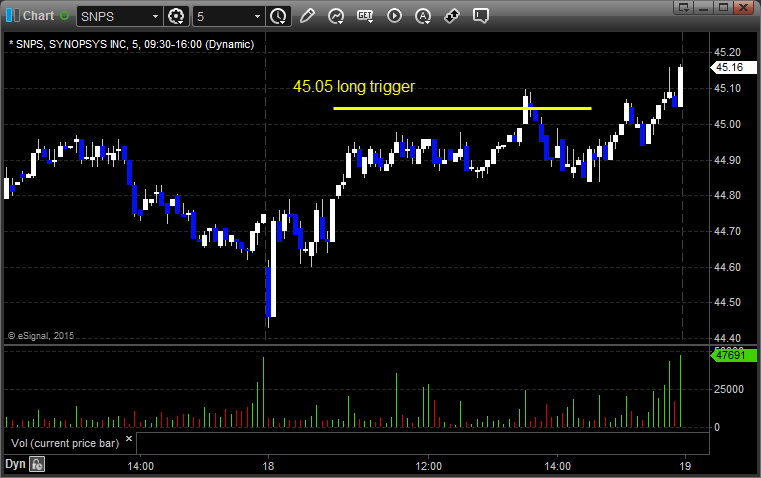Open the window options menu icon
This screenshot has height=478, width=761.
click(x=684, y=7)
